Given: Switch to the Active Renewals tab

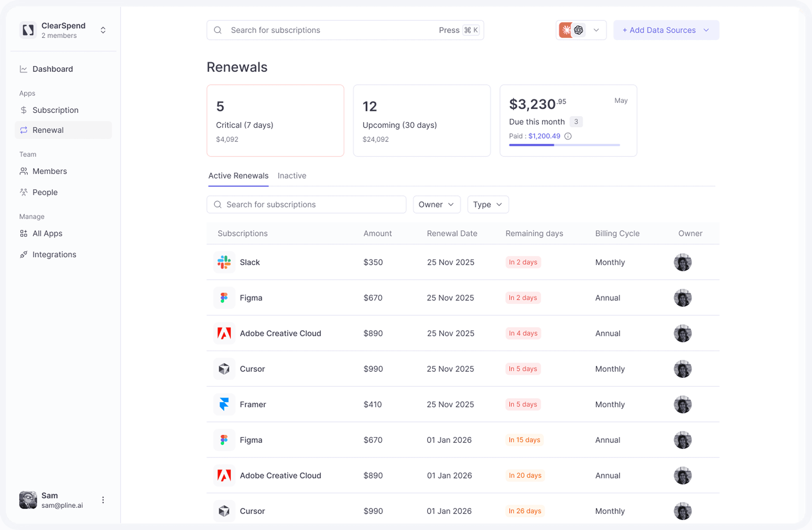Looking at the screenshot, I should 238,175.
